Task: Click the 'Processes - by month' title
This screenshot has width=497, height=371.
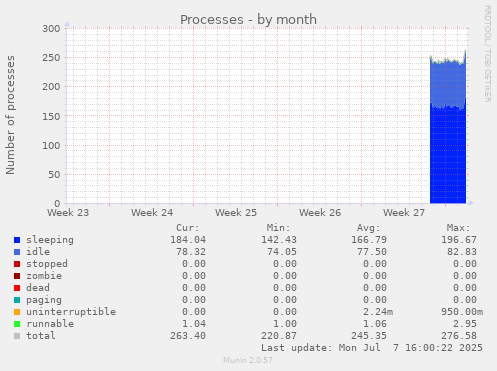Action: click(x=248, y=20)
